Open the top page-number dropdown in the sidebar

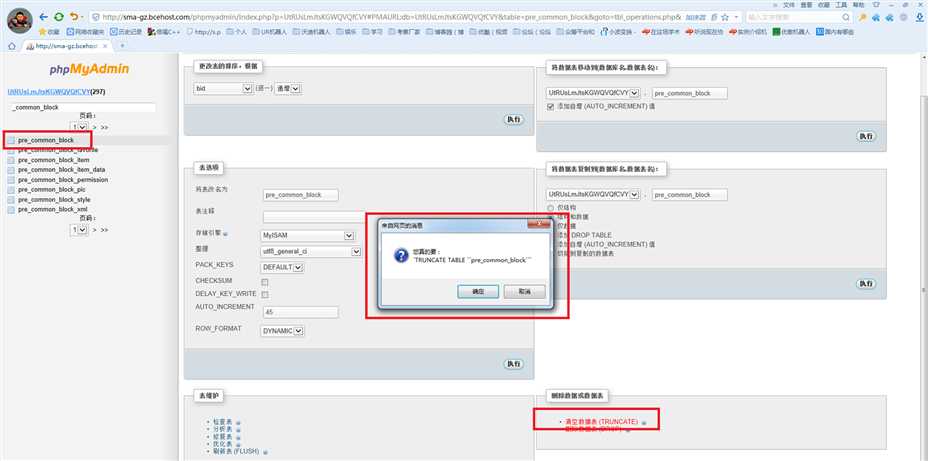[79, 127]
